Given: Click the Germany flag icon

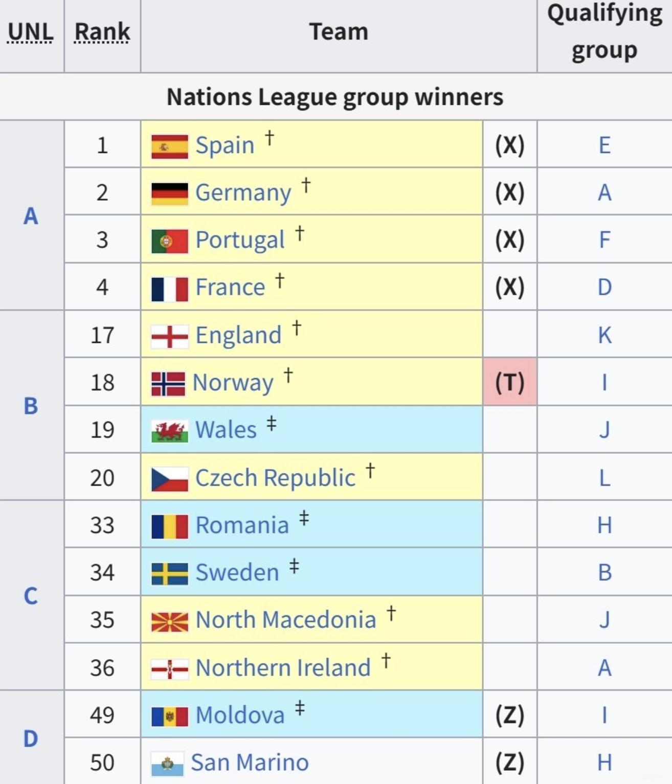Looking at the screenshot, I should [169, 193].
